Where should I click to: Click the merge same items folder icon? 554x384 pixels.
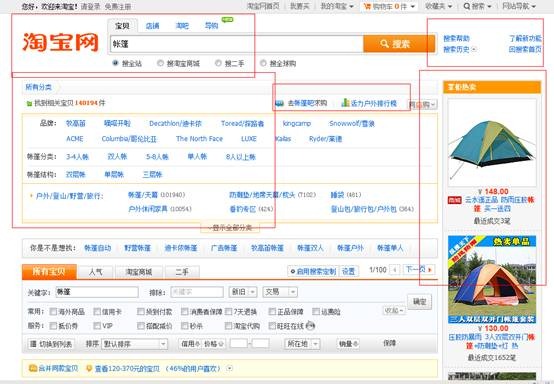pos(33,368)
